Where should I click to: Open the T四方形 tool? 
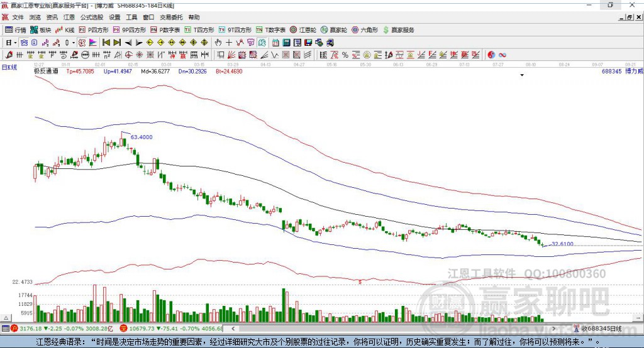[x=199, y=30]
